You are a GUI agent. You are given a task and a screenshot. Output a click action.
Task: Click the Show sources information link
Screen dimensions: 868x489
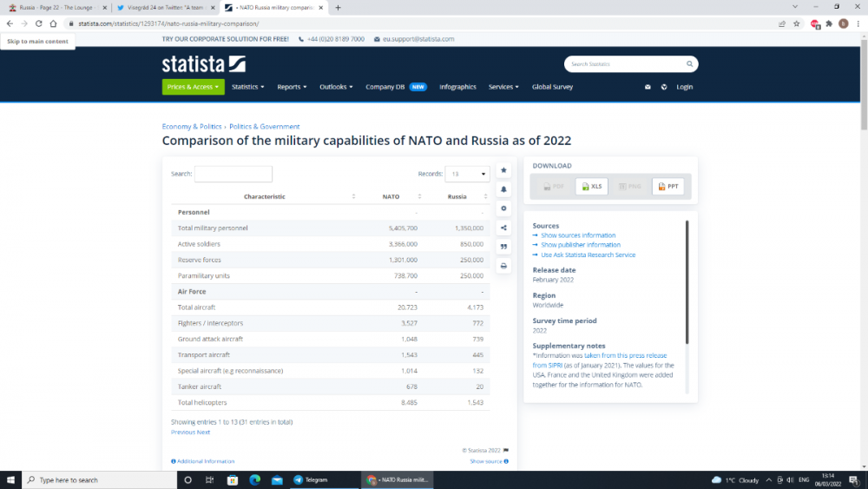click(x=578, y=235)
